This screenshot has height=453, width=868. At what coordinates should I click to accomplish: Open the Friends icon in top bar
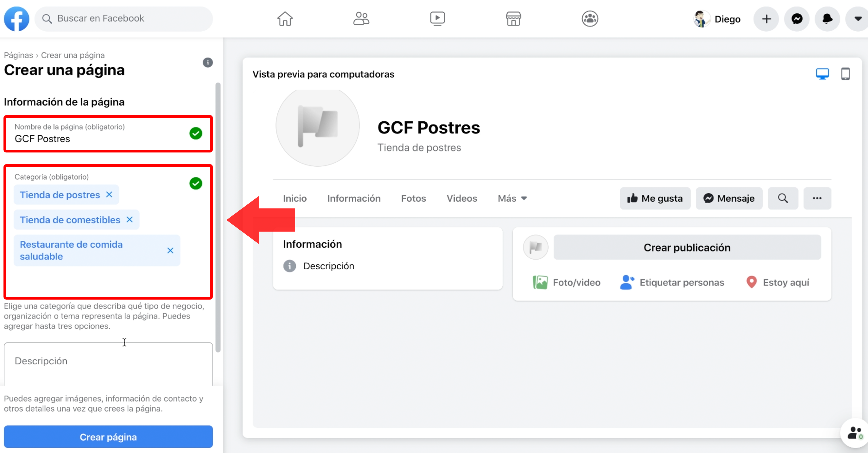point(361,19)
